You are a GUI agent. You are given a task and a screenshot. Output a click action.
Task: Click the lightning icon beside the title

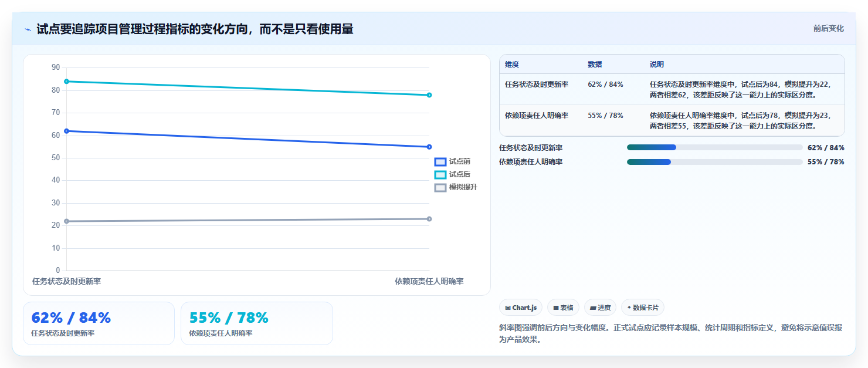(x=28, y=29)
